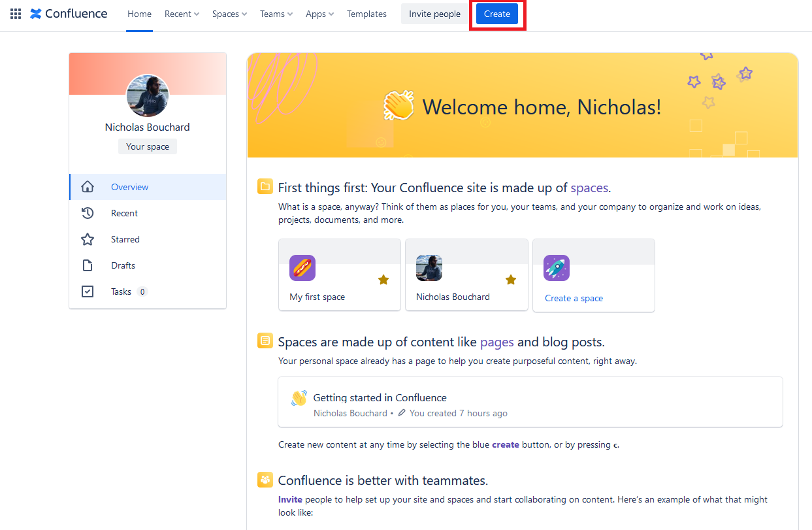The height and width of the screenshot is (530, 812).
Task: Click the Drafts page icon in sidebar
Action: click(x=88, y=265)
